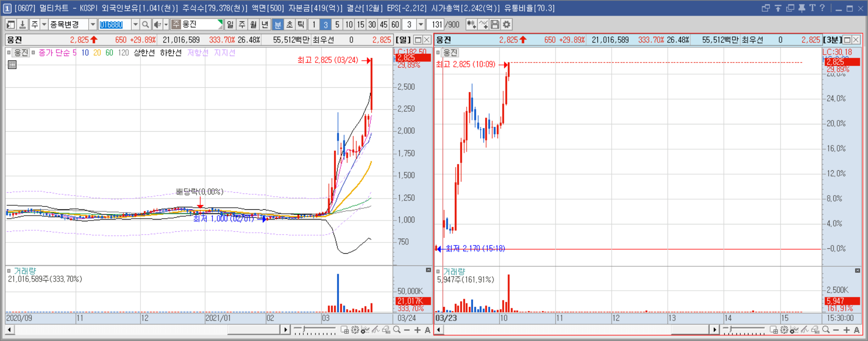Viewport: 868px width, 341px height.
Task: Click the pin icon in title bar
Action: click(802, 8)
